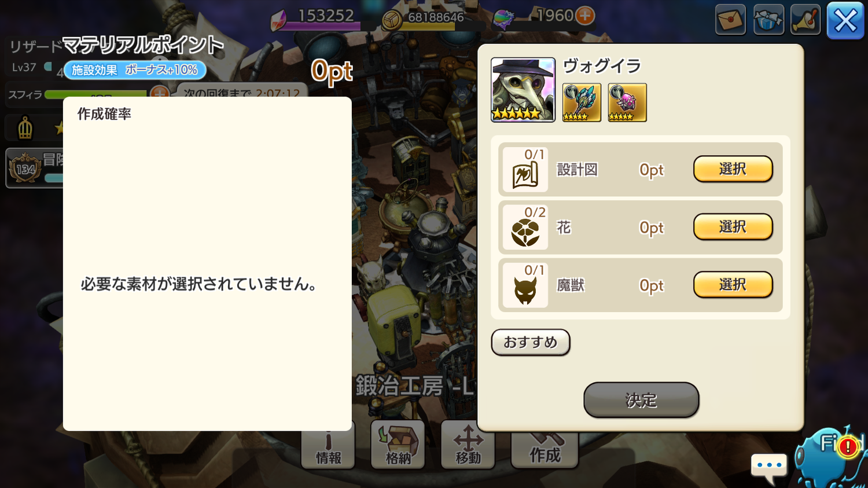This screenshot has width=868, height=488.
Task: Open the mail envelope icon
Action: pyautogui.click(x=730, y=20)
